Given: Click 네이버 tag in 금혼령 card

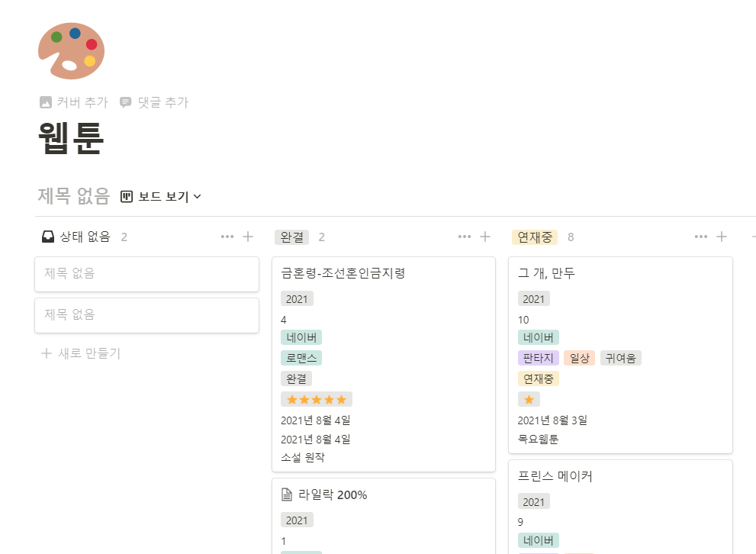Looking at the screenshot, I should (x=301, y=337).
